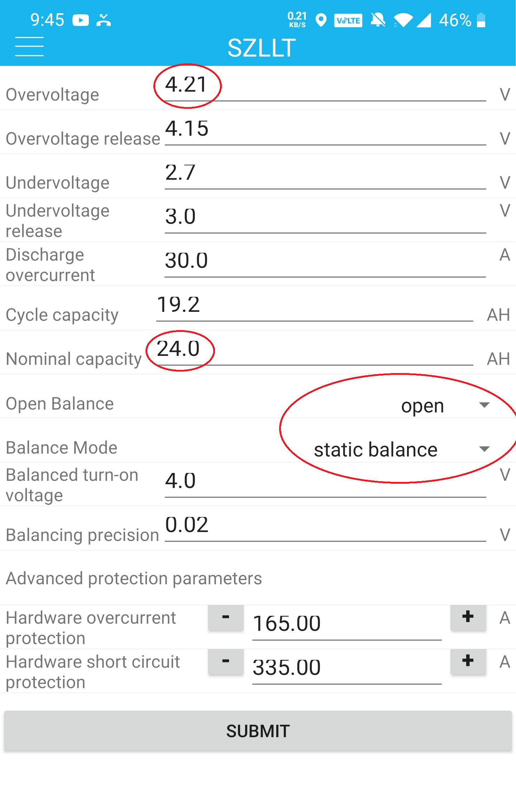Increase Hardware overcurrent protection value
This screenshot has width=516, height=812.
tap(468, 617)
